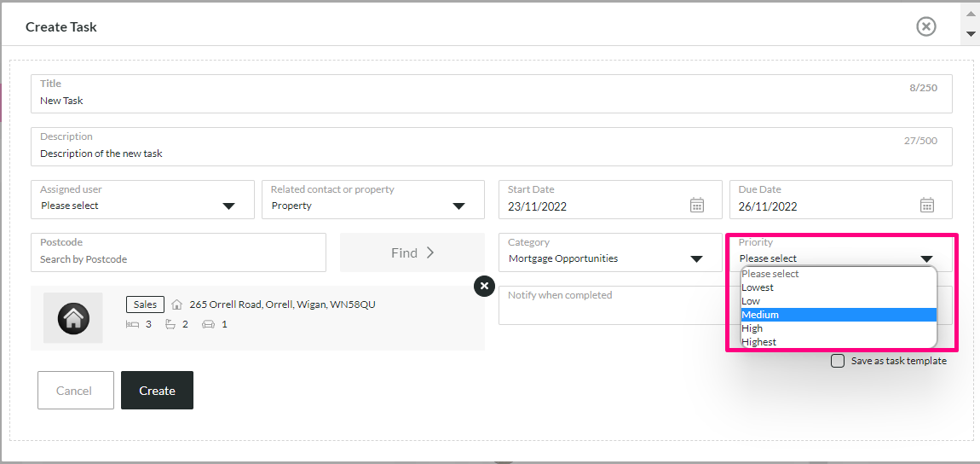Click the bedroom count icon
Screen dimensions: 980x464
[132, 324]
